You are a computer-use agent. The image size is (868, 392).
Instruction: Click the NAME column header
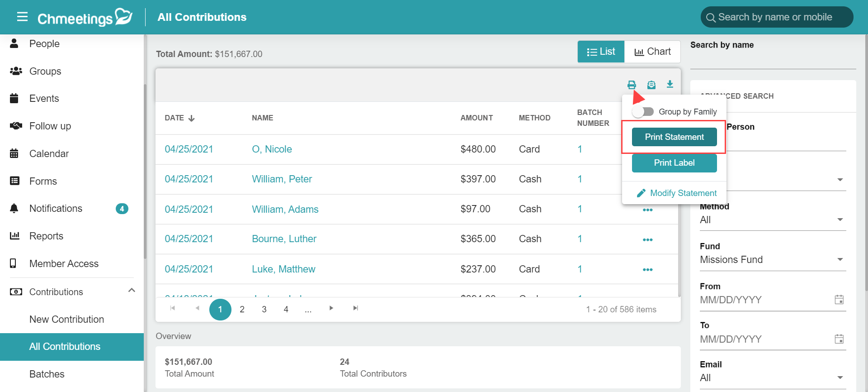coord(262,118)
